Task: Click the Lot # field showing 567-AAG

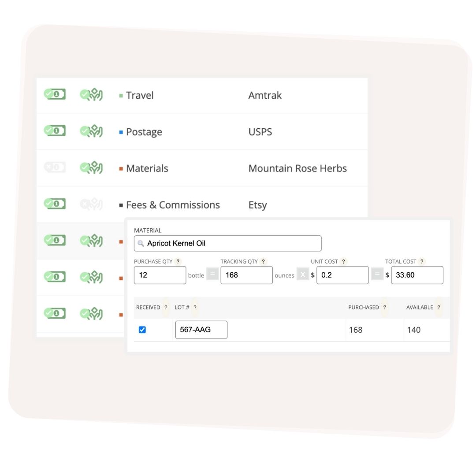Action: (x=201, y=329)
